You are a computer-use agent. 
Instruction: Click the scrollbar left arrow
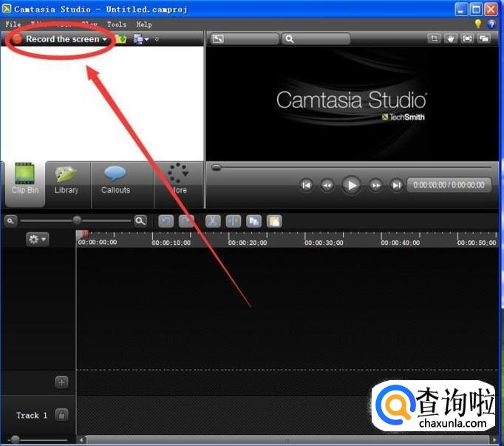81,440
